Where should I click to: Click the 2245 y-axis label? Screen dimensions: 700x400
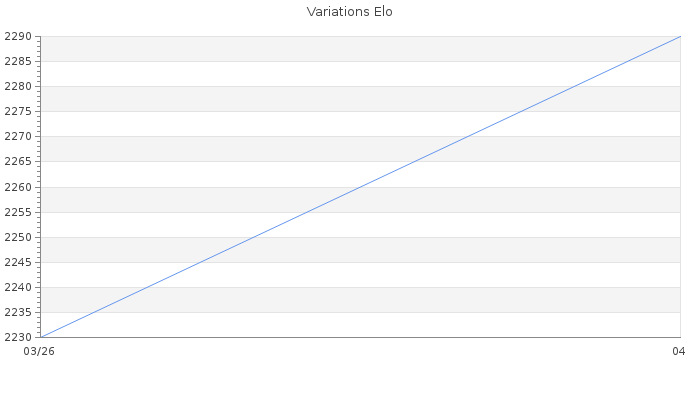point(19,262)
